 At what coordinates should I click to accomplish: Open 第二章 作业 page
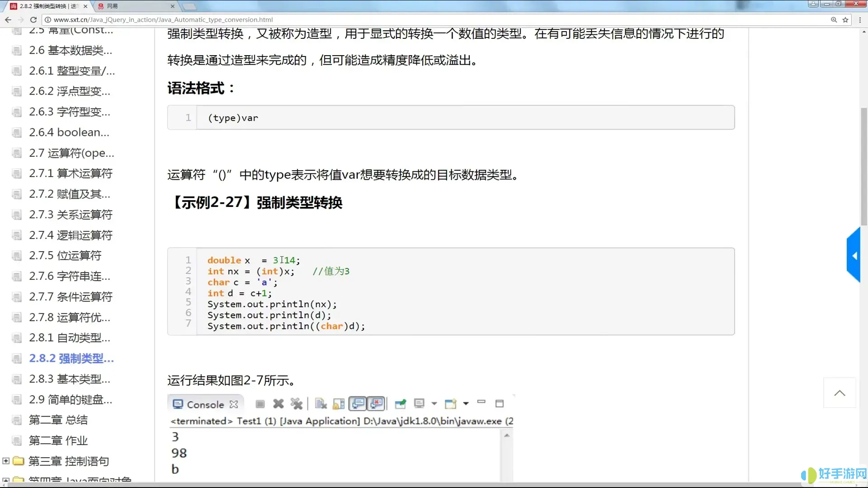58,441
